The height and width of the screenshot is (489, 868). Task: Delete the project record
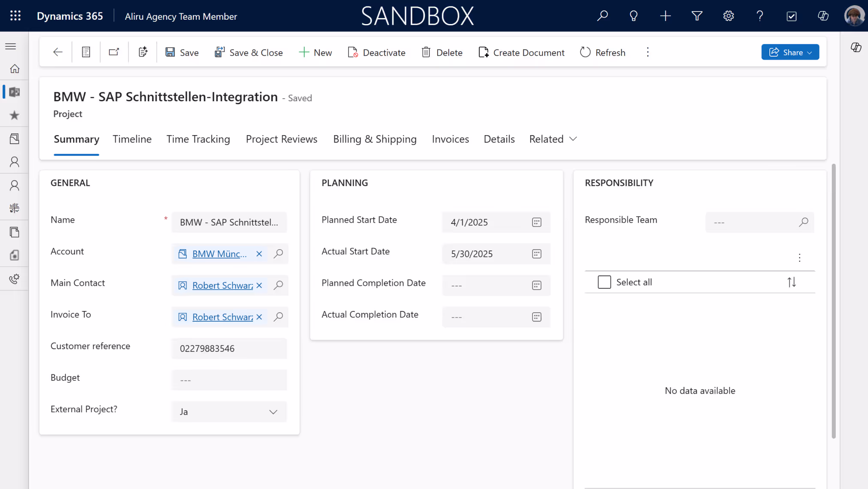pyautogui.click(x=442, y=52)
